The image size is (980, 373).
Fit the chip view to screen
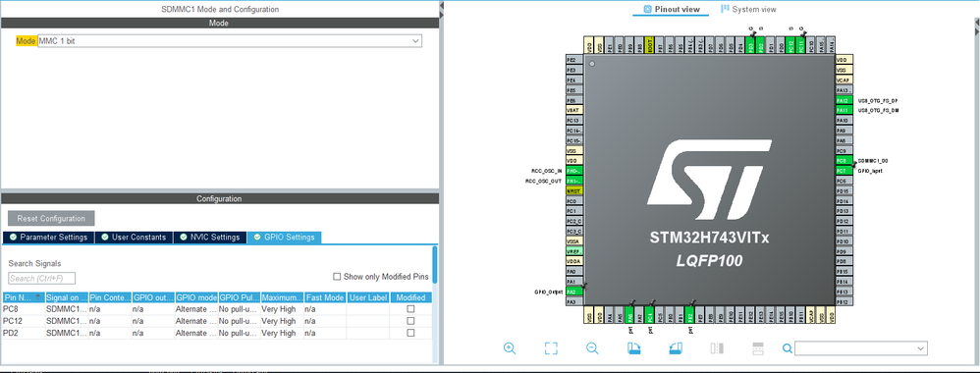pyautogui.click(x=551, y=348)
